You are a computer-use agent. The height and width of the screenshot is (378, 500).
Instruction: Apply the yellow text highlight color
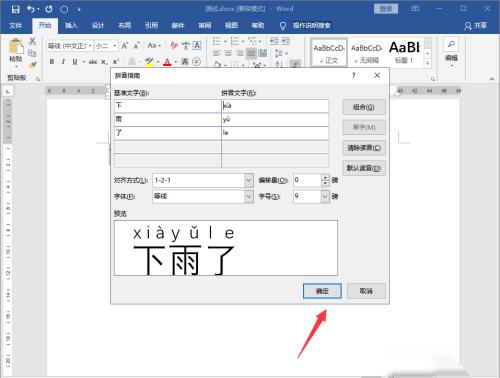click(149, 62)
